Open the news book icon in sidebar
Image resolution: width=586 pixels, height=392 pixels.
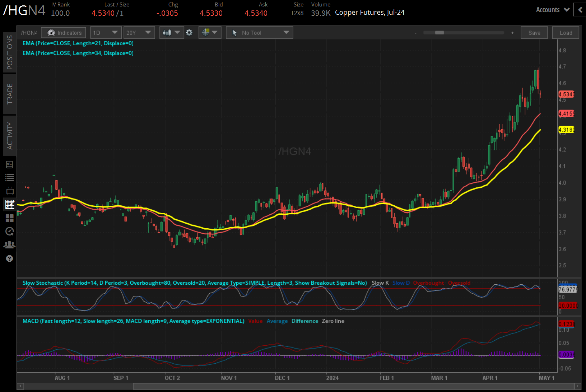10,164
